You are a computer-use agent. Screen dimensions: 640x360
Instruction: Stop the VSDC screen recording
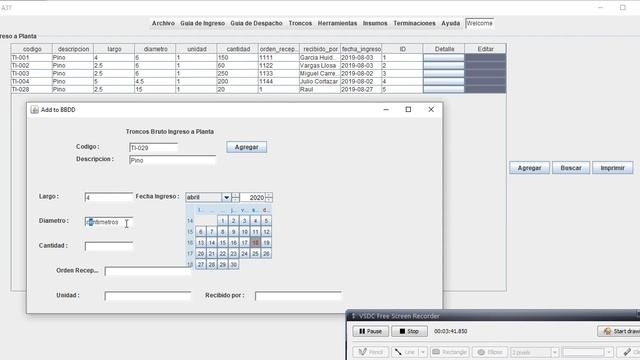pyautogui.click(x=409, y=331)
